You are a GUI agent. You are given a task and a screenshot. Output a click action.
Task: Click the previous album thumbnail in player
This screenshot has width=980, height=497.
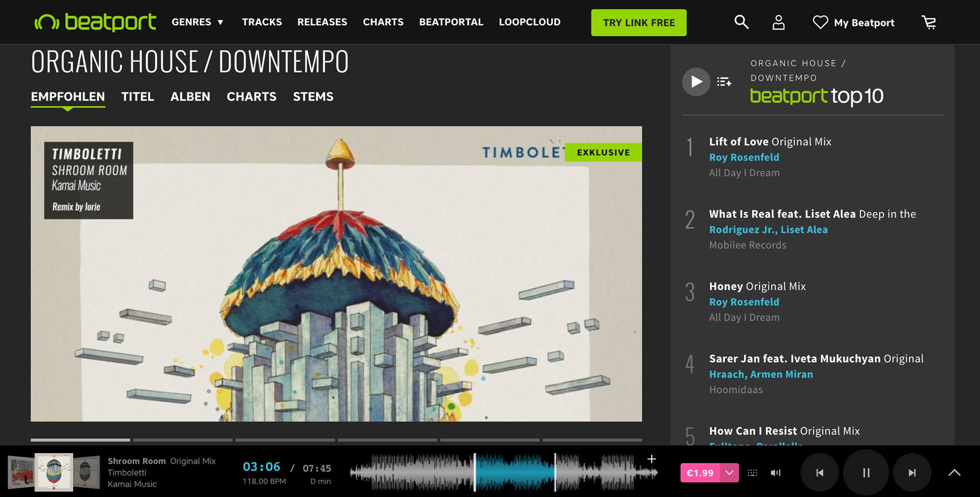22,473
